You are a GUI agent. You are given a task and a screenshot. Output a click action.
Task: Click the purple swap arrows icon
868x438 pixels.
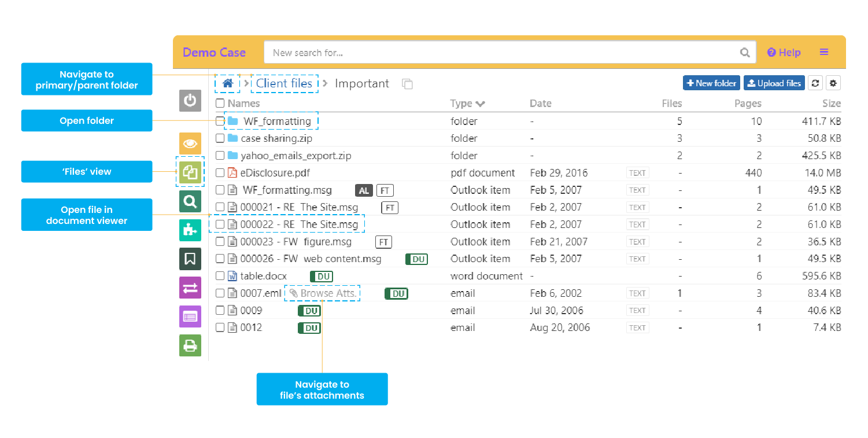point(190,288)
